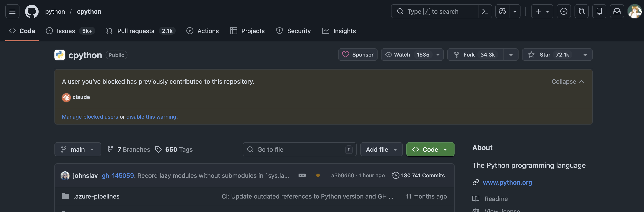Open the main branch selector dropdown
This screenshot has height=212, width=644.
(x=78, y=150)
